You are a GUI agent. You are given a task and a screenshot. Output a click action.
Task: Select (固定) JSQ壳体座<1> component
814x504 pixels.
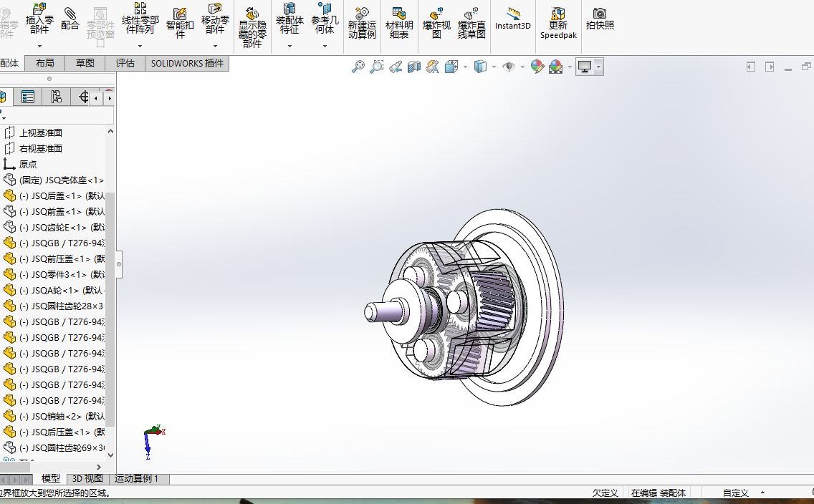click(61, 180)
